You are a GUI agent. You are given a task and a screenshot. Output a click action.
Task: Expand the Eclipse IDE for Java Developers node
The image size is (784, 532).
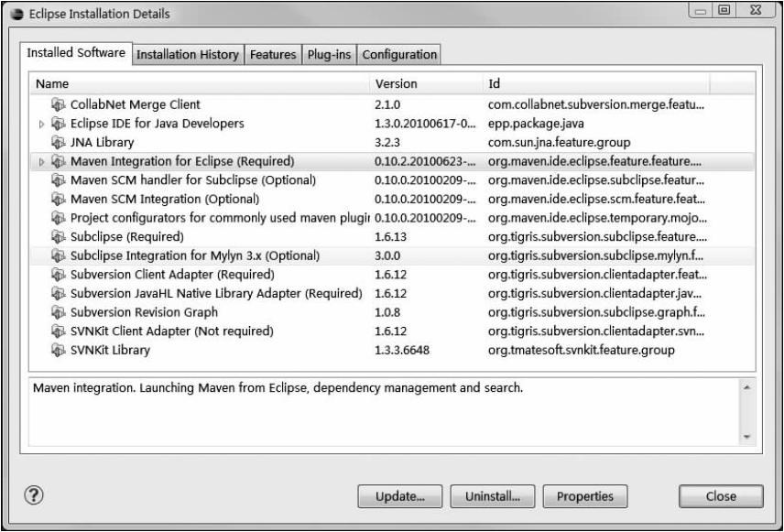(40, 124)
